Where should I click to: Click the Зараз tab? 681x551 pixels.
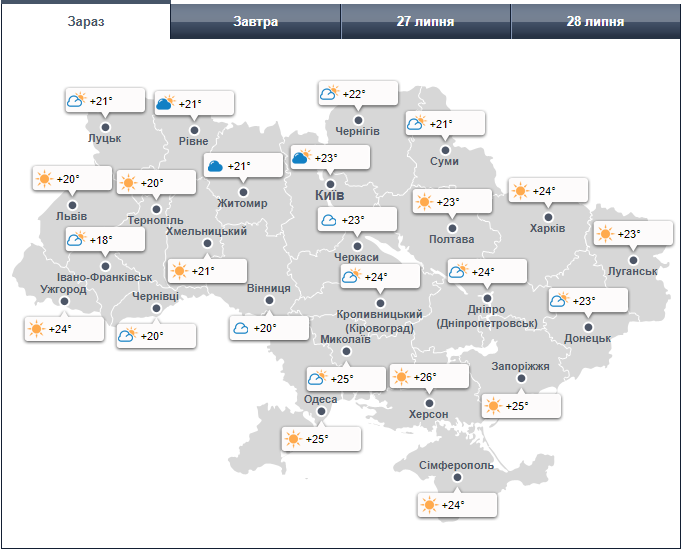(85, 21)
